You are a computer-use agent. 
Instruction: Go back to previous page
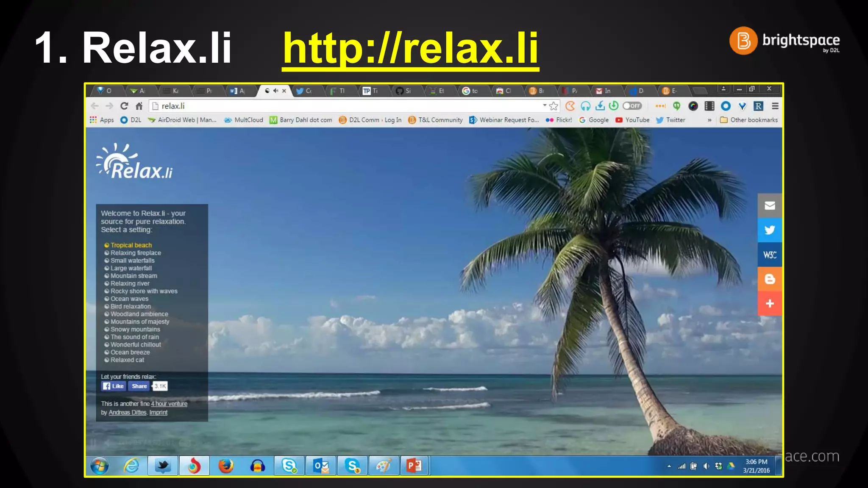95,106
